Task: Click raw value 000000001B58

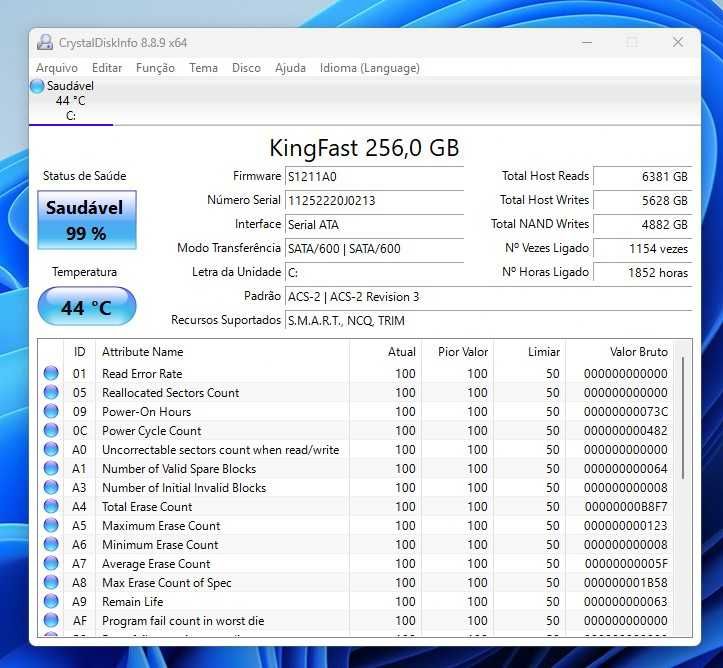Action: click(626, 583)
